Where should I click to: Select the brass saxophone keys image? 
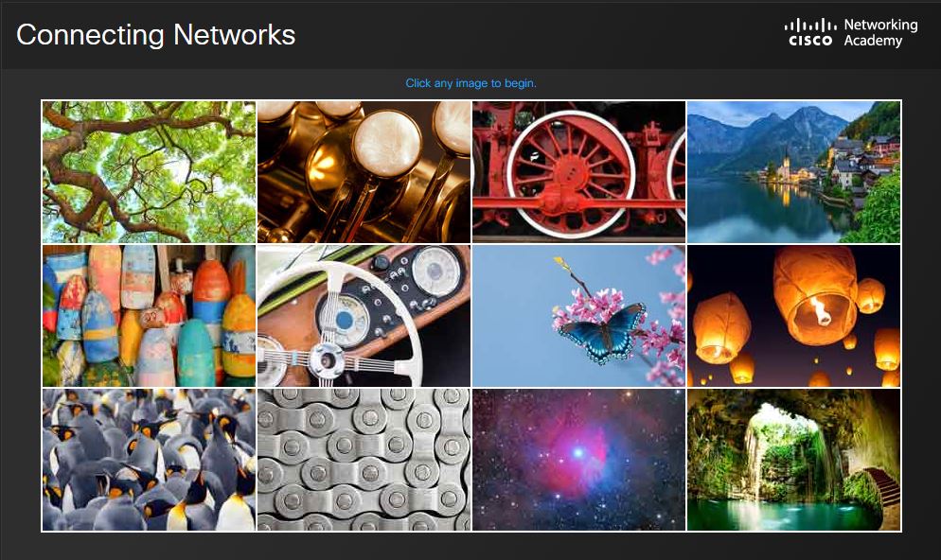(x=364, y=172)
